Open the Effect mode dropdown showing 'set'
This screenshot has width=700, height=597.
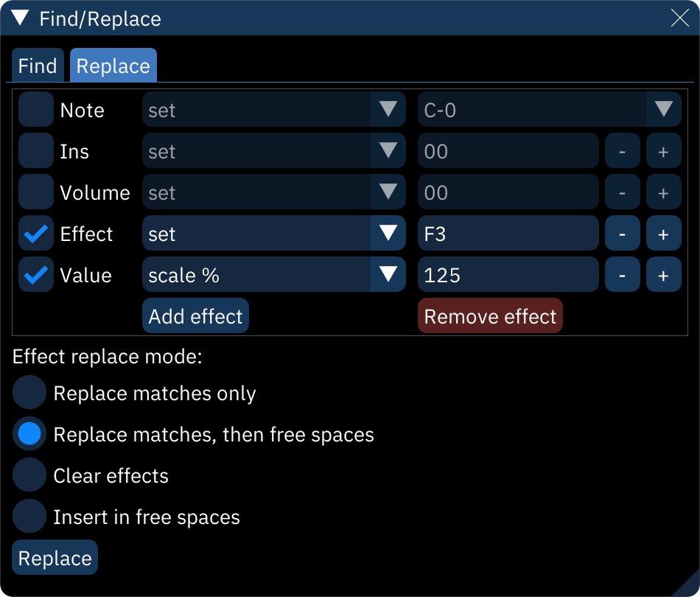(273, 233)
